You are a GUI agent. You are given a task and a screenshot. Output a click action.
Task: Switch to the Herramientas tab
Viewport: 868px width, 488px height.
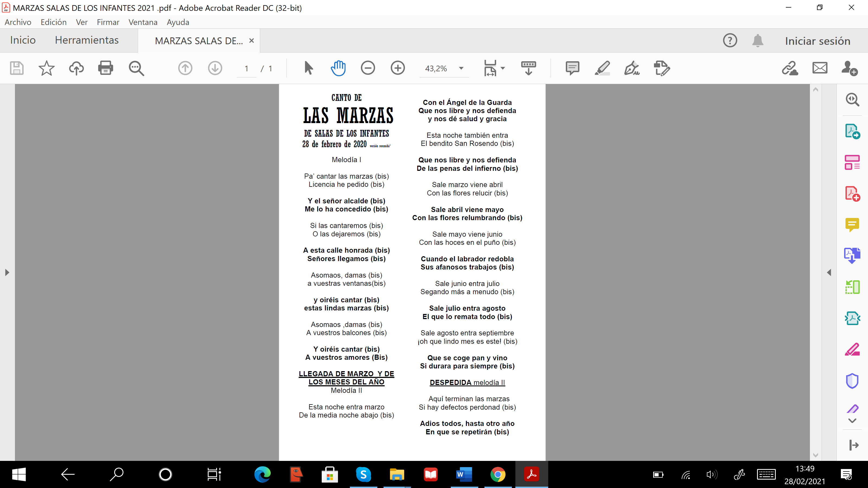click(x=87, y=40)
